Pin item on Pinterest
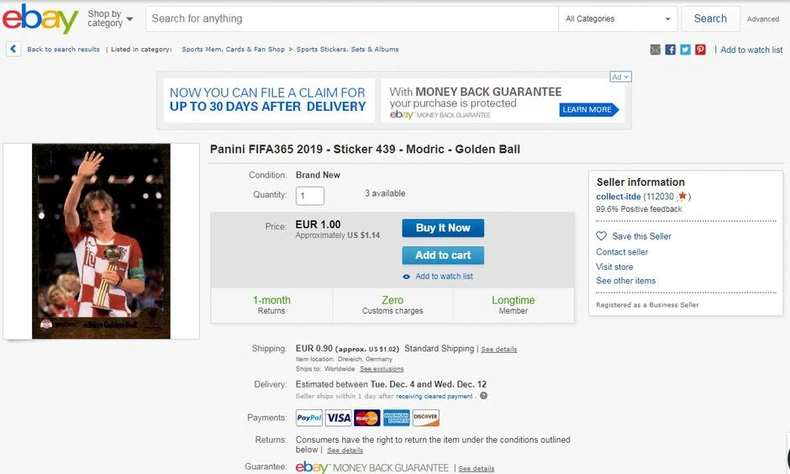The image size is (790, 474). (700, 49)
